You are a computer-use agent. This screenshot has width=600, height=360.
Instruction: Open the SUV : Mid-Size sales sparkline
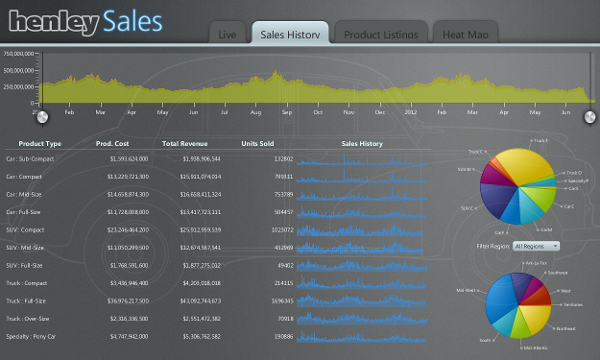coord(360,248)
